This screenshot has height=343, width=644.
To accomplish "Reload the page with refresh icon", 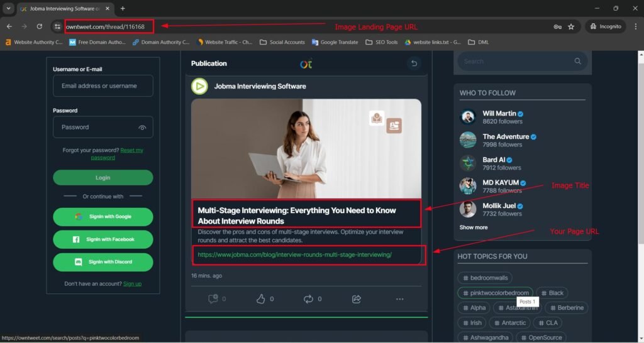I will [x=40, y=26].
